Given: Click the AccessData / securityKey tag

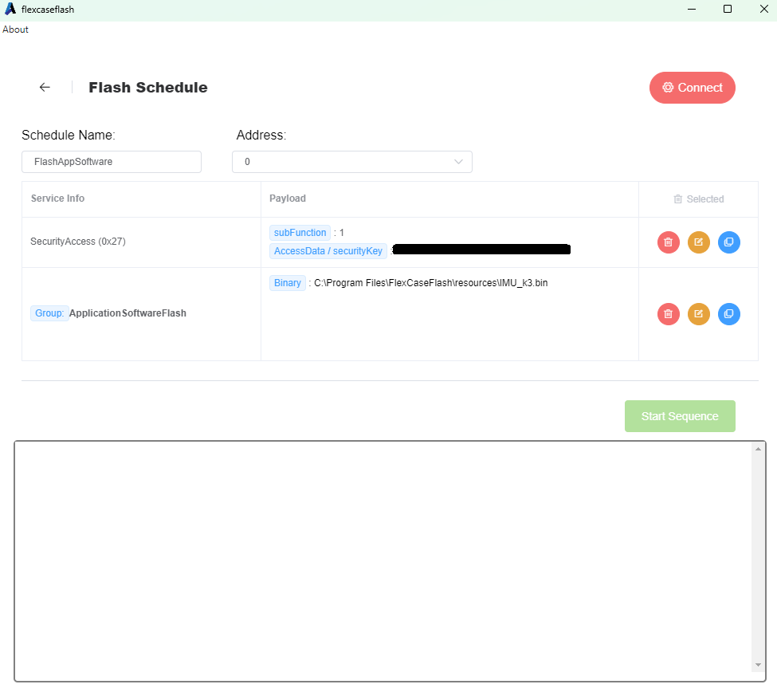Looking at the screenshot, I should (328, 251).
